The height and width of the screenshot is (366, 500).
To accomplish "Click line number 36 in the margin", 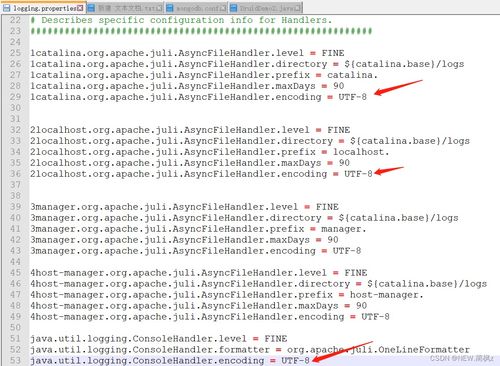I will click(15, 174).
